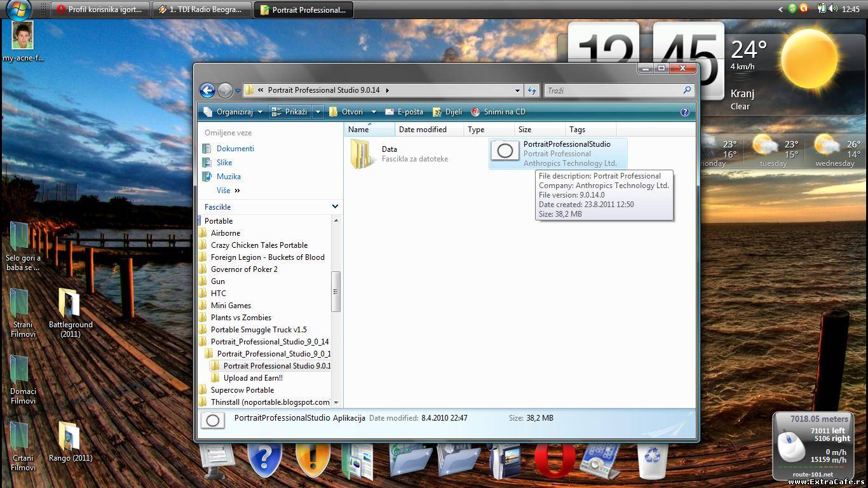Click E-pošta in the toolbar
This screenshot has height=488, width=868.
coord(404,112)
